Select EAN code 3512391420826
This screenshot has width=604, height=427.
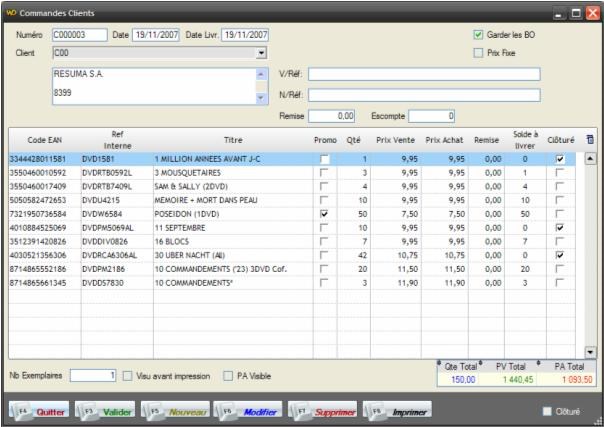point(38,241)
